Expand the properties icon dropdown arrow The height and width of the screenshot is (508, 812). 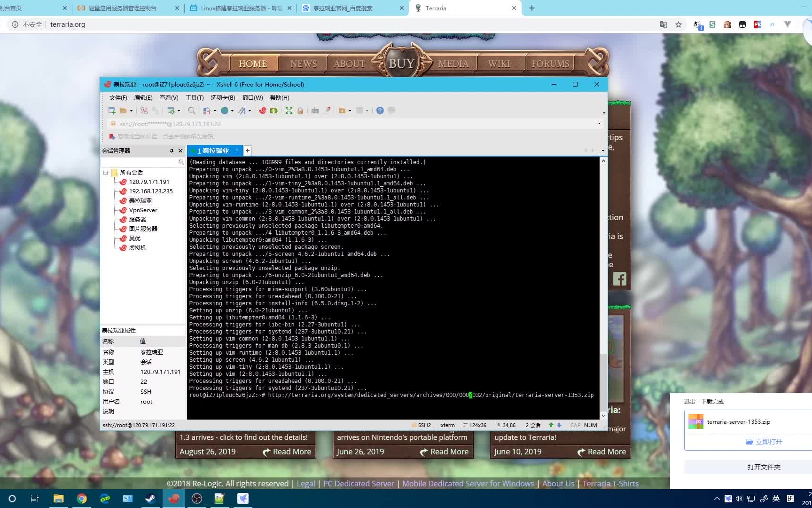click(179, 111)
